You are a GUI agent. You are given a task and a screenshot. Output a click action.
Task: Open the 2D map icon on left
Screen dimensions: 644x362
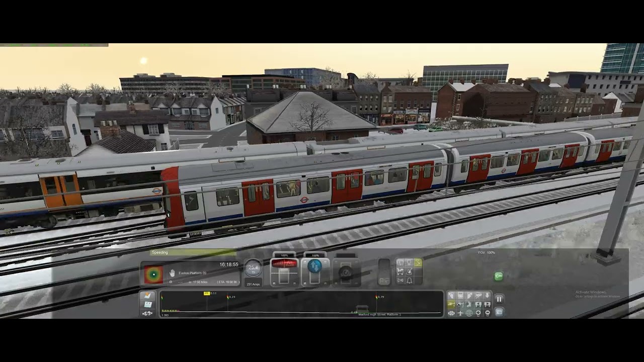pos(148,305)
